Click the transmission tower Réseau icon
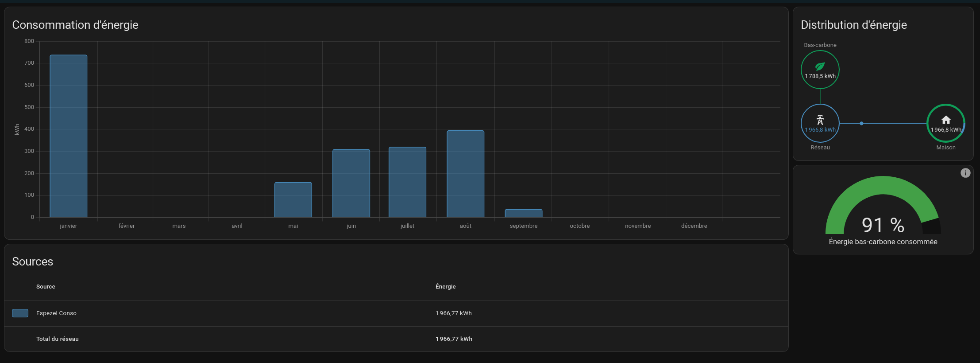Viewport: 980px width, 363px height. (820, 120)
